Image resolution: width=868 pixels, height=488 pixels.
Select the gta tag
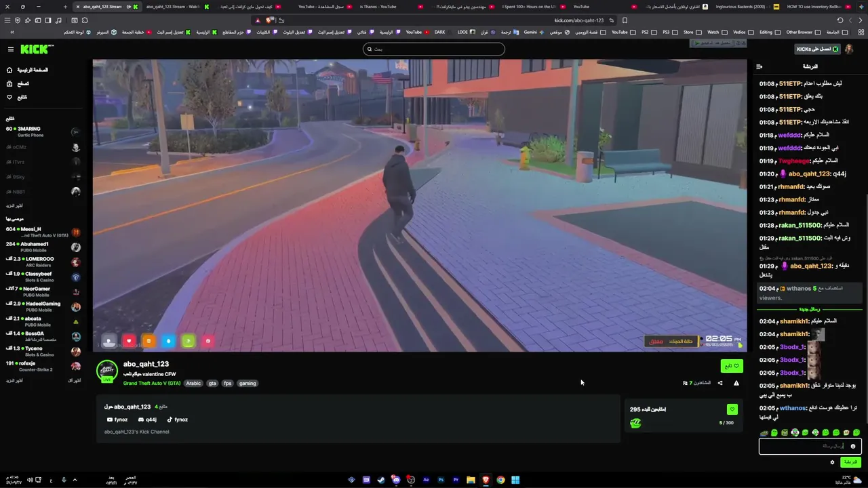(212, 383)
